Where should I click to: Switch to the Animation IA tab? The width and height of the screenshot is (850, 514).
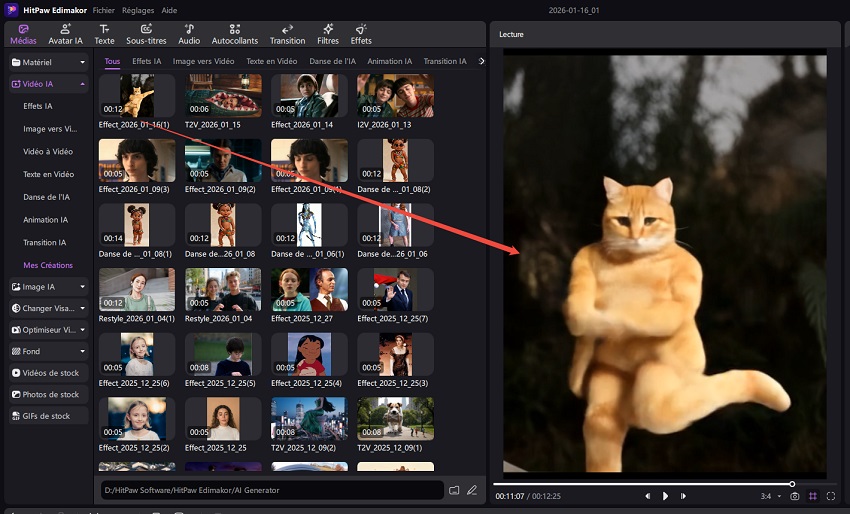click(x=390, y=61)
